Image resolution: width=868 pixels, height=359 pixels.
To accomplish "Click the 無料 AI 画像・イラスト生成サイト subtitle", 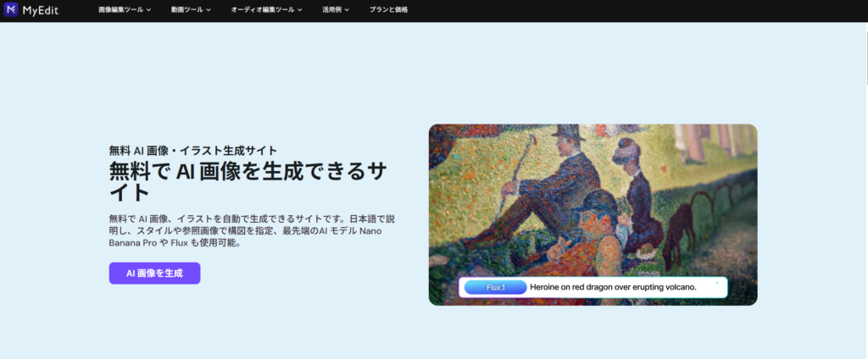I will (x=192, y=150).
